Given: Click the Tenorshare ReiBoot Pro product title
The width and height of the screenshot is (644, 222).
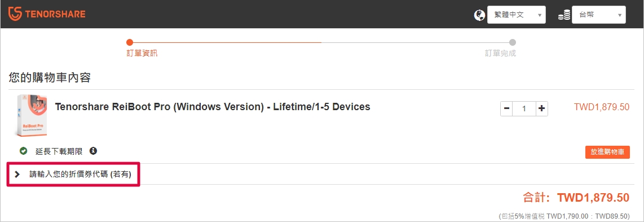Looking at the screenshot, I should tap(213, 107).
